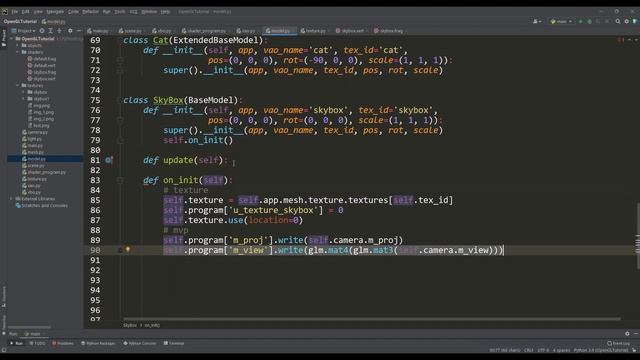Switch to the skybox.vert editor tab

[x=352, y=31]
